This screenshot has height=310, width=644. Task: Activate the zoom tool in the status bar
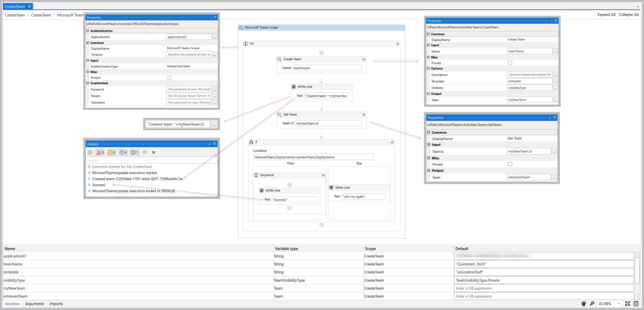pos(592,304)
